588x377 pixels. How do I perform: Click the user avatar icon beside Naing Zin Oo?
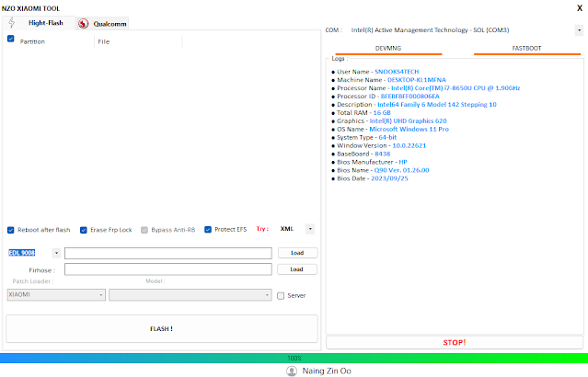[292, 371]
